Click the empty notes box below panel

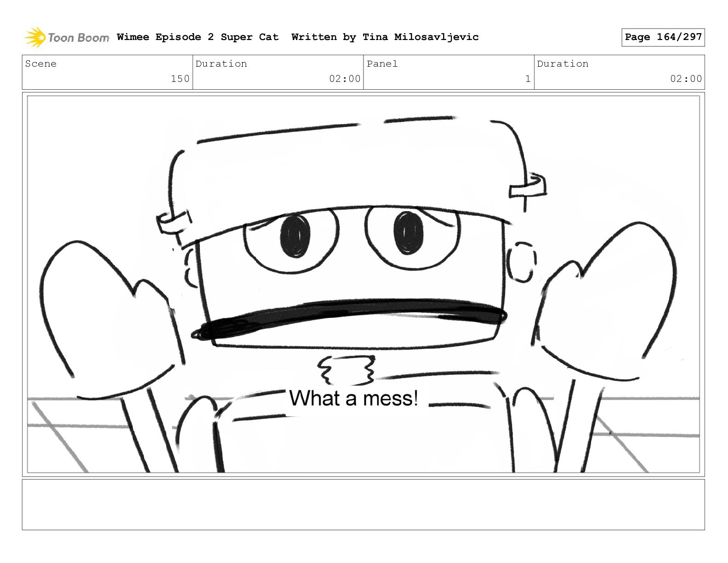click(x=363, y=505)
